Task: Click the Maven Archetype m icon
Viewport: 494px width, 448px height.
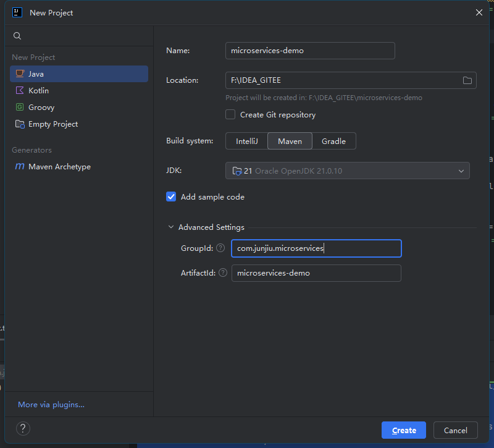Action: pos(20,166)
